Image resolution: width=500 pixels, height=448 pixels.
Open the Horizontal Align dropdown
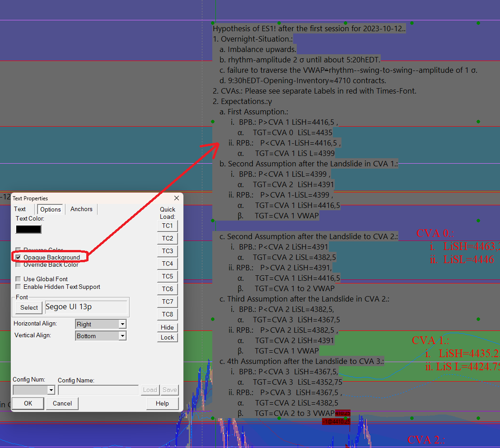click(101, 324)
